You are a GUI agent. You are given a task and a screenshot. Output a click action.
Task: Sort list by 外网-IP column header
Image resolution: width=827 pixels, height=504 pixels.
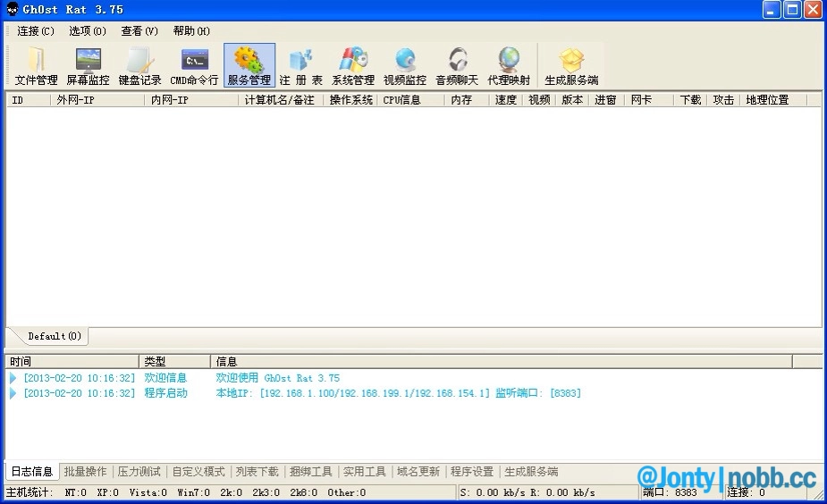(97, 100)
